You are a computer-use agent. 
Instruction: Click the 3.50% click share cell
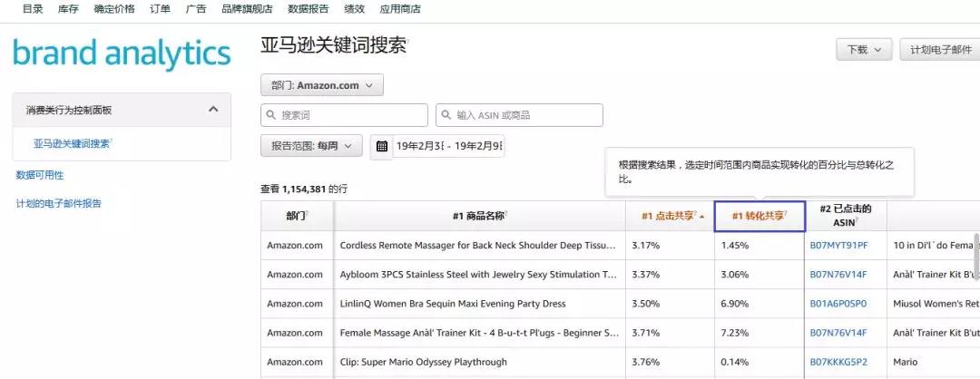[x=670, y=304]
